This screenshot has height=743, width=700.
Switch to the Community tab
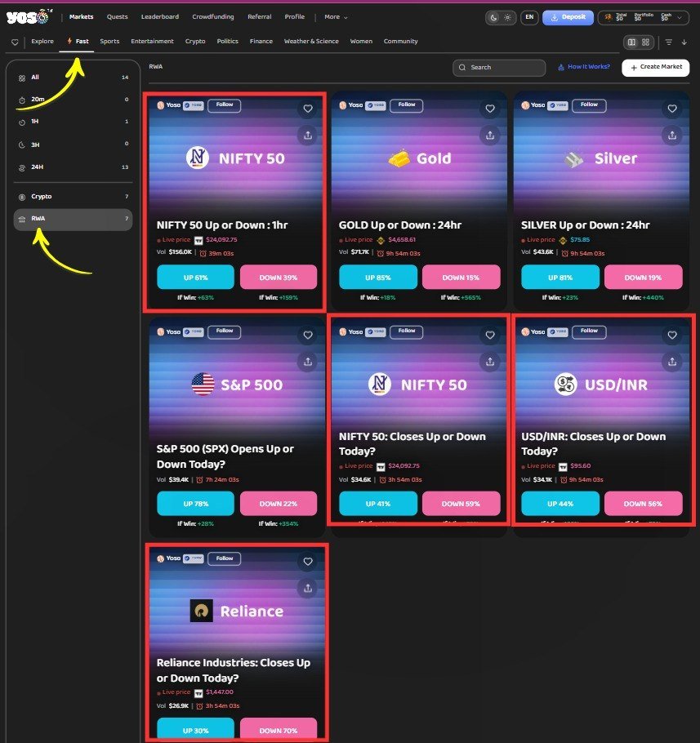[400, 42]
